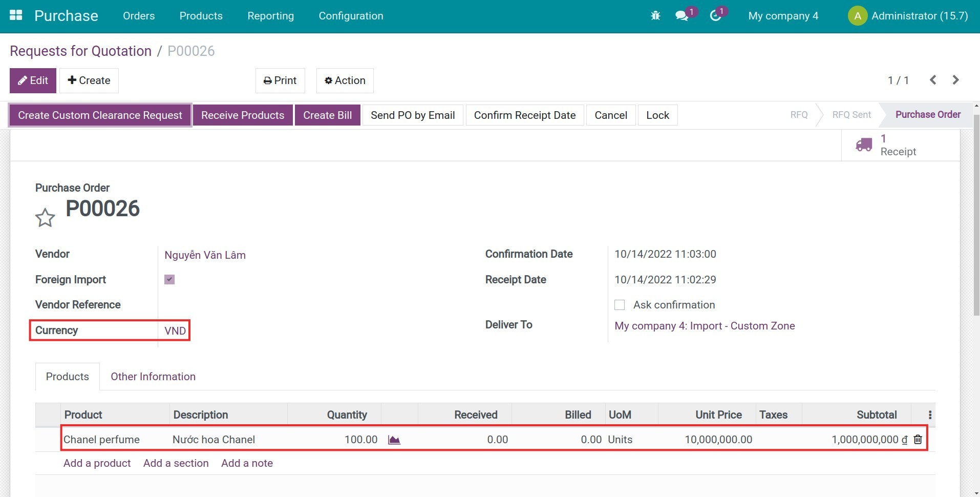The width and height of the screenshot is (980, 497).
Task: Activate the debug bug icon
Action: pyautogui.click(x=655, y=15)
